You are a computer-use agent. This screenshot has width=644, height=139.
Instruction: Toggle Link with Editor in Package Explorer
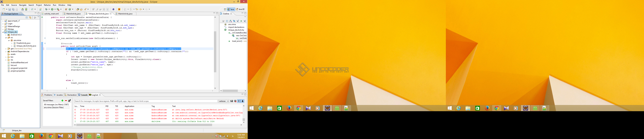(30, 17)
